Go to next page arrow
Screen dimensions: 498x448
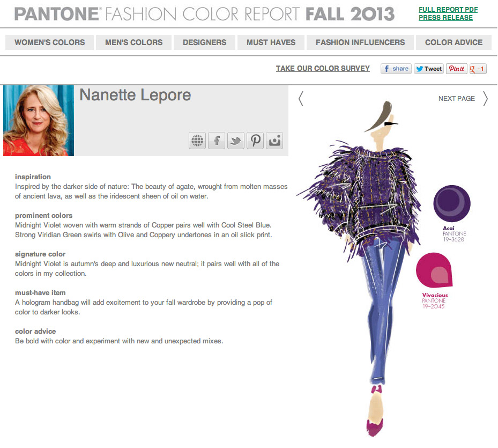pos(485,99)
